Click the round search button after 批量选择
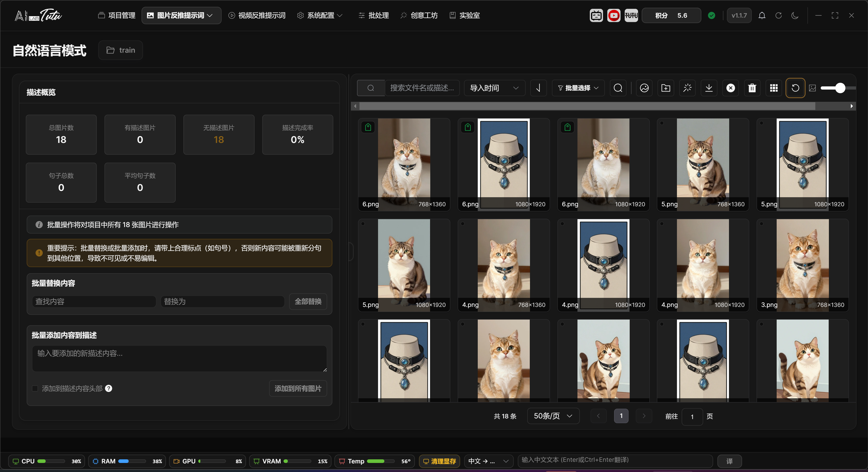 click(618, 88)
